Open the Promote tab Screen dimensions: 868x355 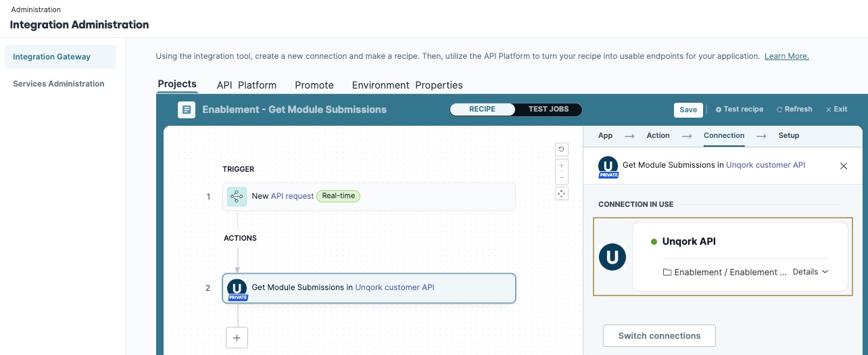coord(314,85)
